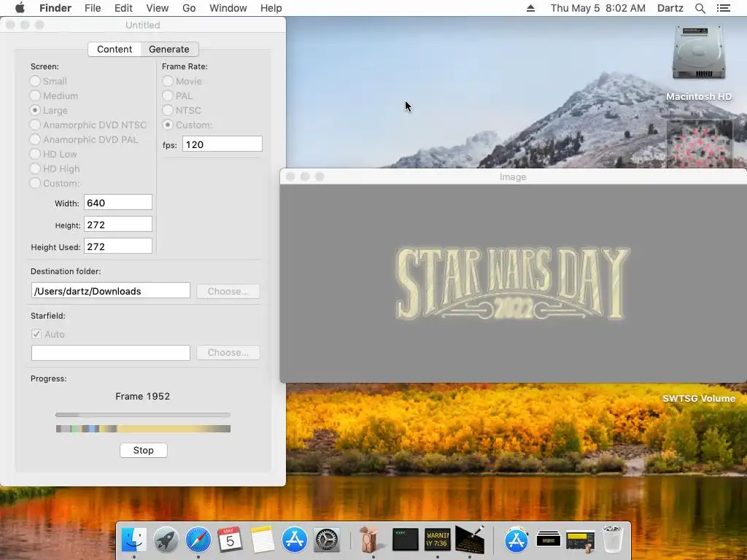Select the Medium screen option
Image resolution: width=747 pixels, height=560 pixels.
35,96
